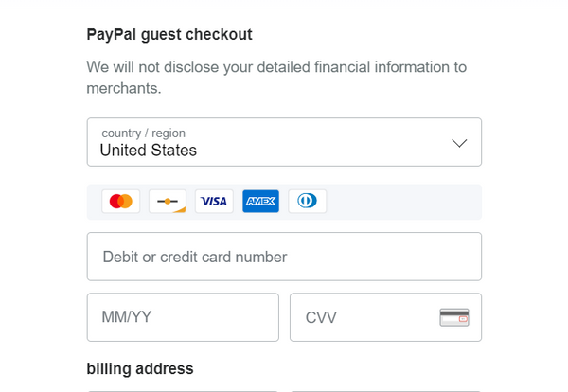Viewport: 568px width, 392px height.
Task: Click the right field under billing address
Action: point(385,389)
